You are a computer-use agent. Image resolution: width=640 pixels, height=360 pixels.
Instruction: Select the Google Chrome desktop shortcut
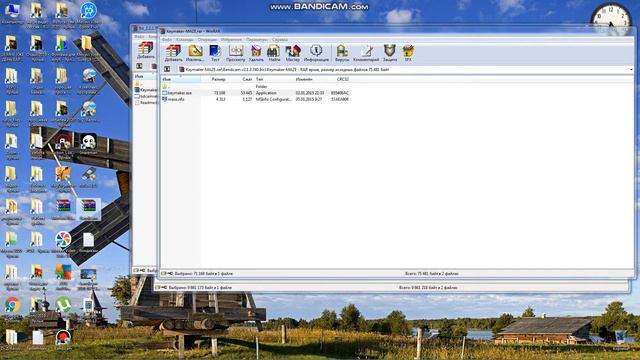tap(12, 306)
